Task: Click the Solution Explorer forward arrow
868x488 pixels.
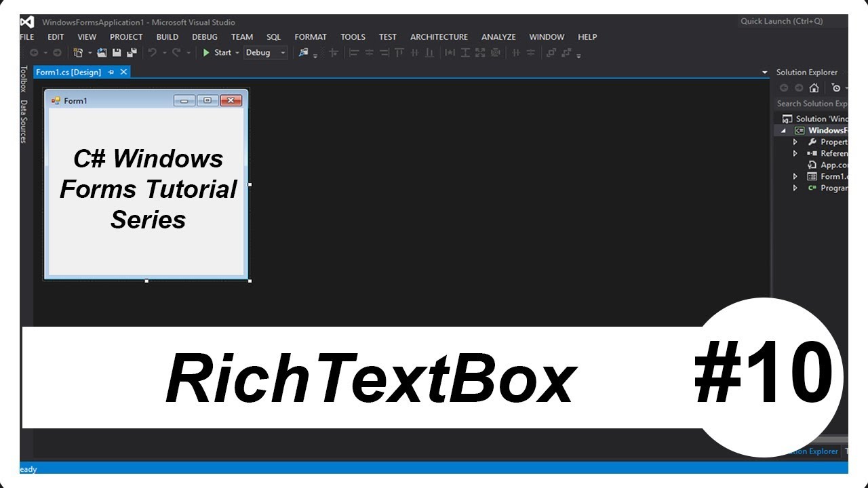Action: (799, 88)
